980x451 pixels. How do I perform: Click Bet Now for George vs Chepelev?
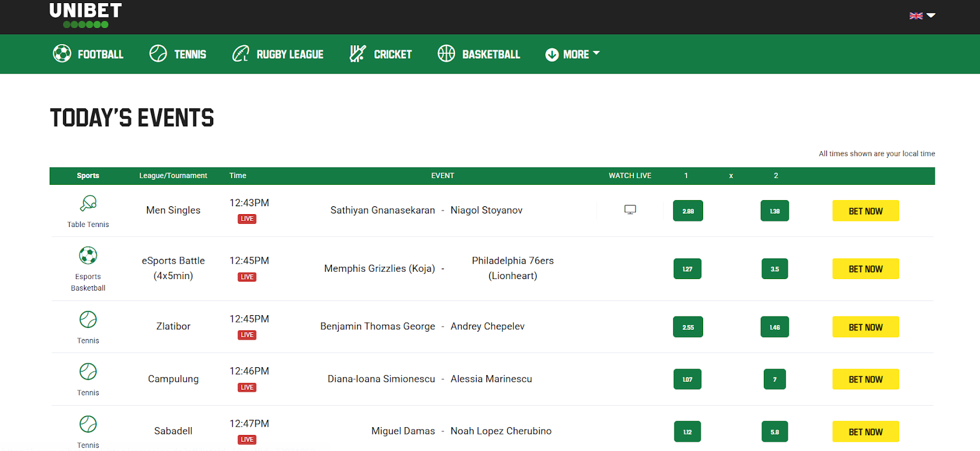[865, 327]
